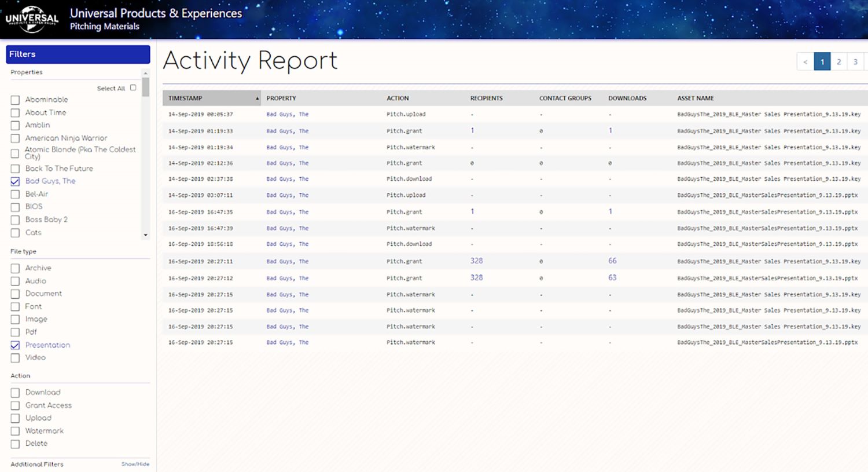Sort by Action column header
This screenshot has width=868, height=472.
pyautogui.click(x=398, y=98)
